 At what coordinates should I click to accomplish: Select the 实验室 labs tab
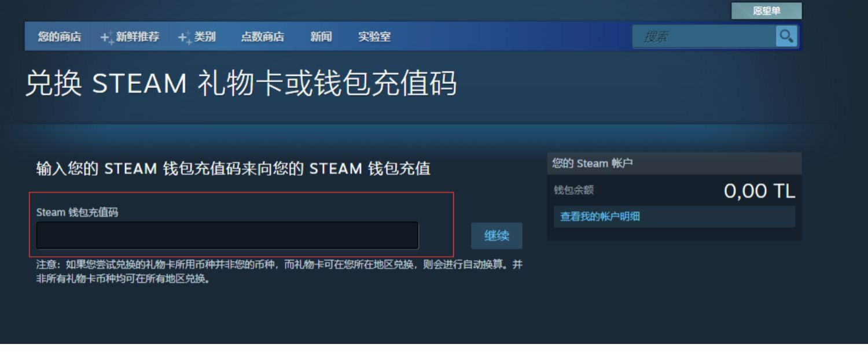coord(374,37)
